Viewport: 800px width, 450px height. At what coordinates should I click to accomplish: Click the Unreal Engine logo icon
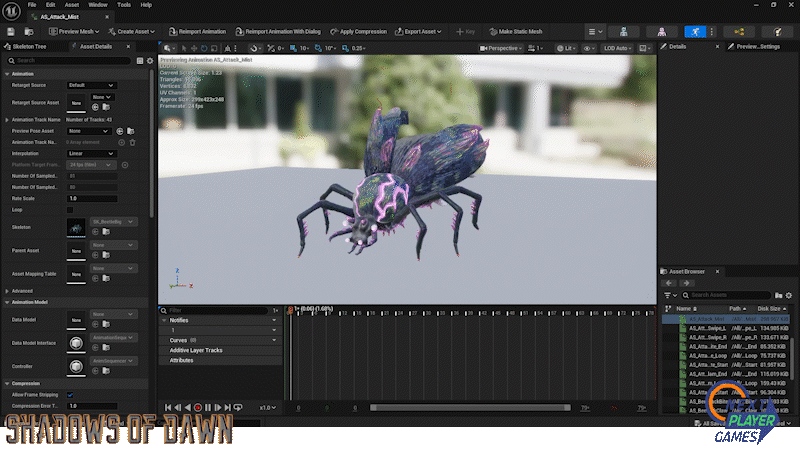(x=11, y=9)
